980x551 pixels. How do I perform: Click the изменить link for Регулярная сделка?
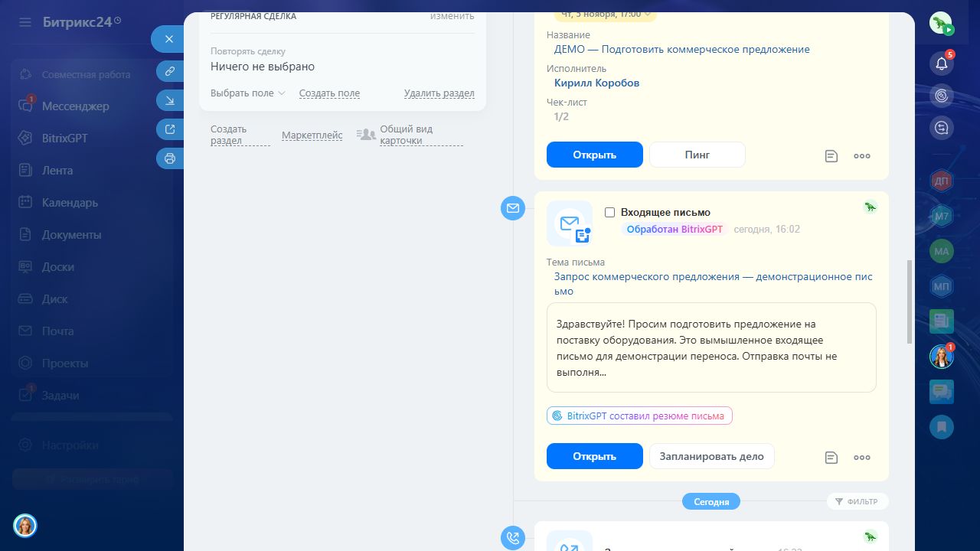(x=452, y=15)
